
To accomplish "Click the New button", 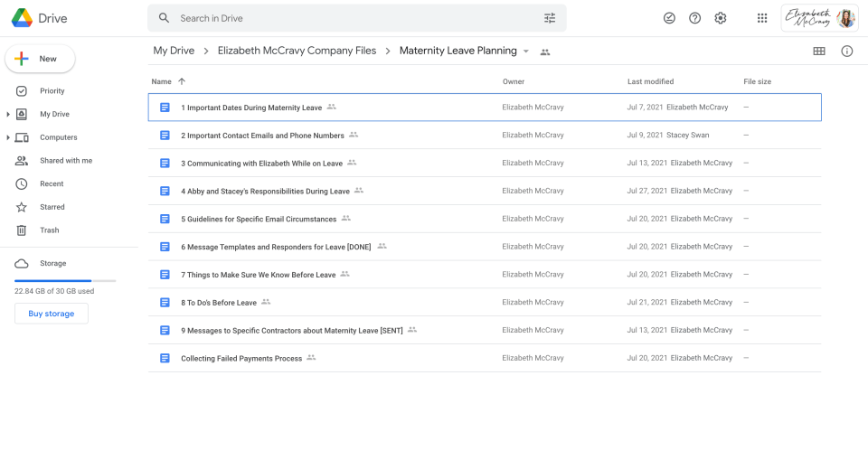I will point(41,59).
